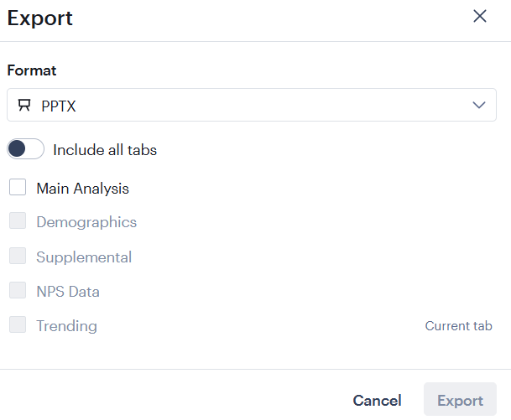Click the Format field heading

[x=32, y=71]
